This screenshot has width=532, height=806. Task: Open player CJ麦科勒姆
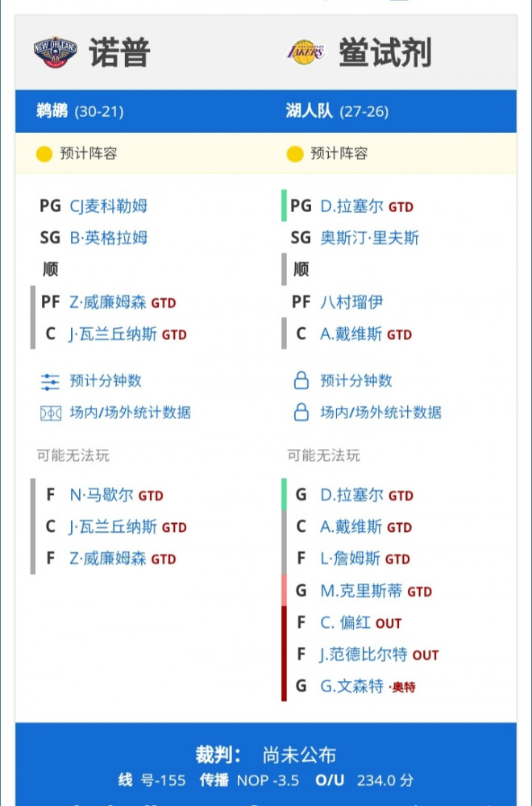tap(109, 206)
